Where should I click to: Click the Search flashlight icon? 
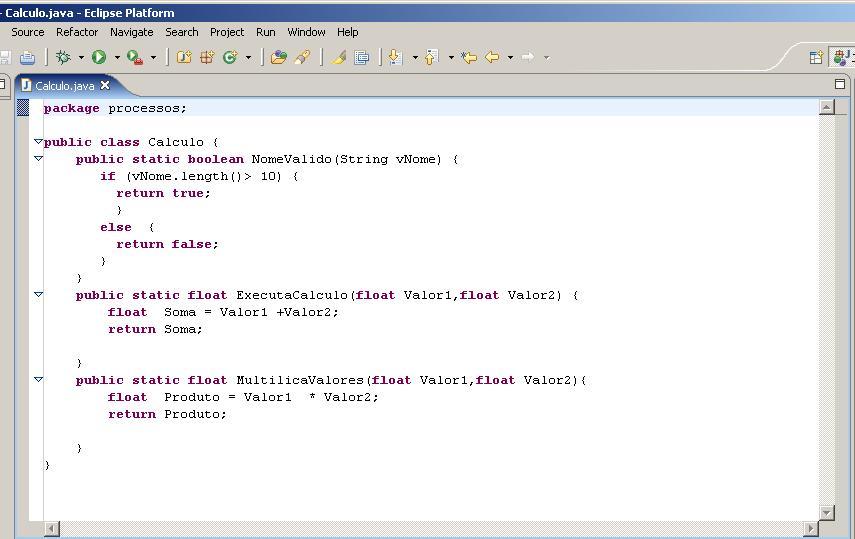pyautogui.click(x=303, y=57)
